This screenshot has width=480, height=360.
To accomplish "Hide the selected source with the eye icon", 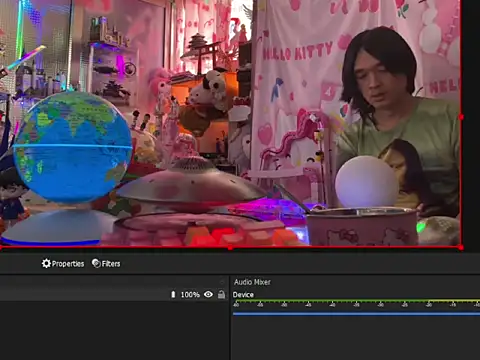I will coord(208,294).
